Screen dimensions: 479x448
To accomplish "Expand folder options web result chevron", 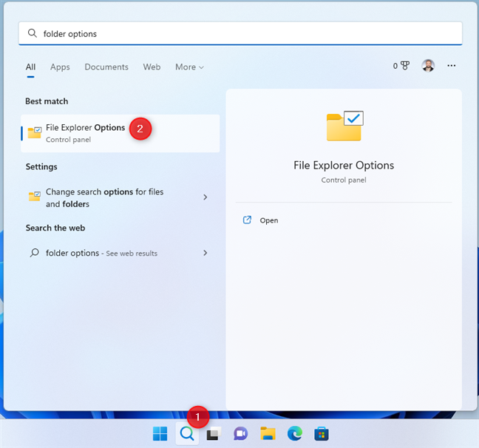I will pos(205,253).
